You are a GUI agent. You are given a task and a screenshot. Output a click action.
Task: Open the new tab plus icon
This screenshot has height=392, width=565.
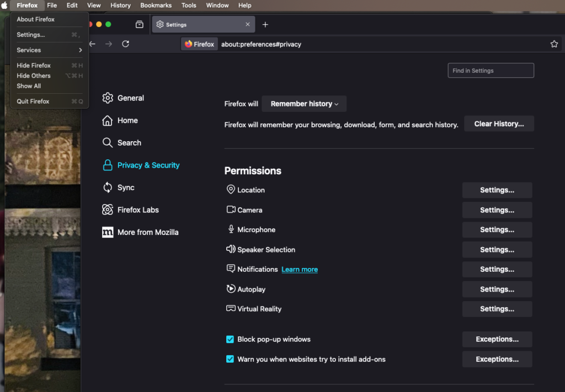pyautogui.click(x=265, y=25)
